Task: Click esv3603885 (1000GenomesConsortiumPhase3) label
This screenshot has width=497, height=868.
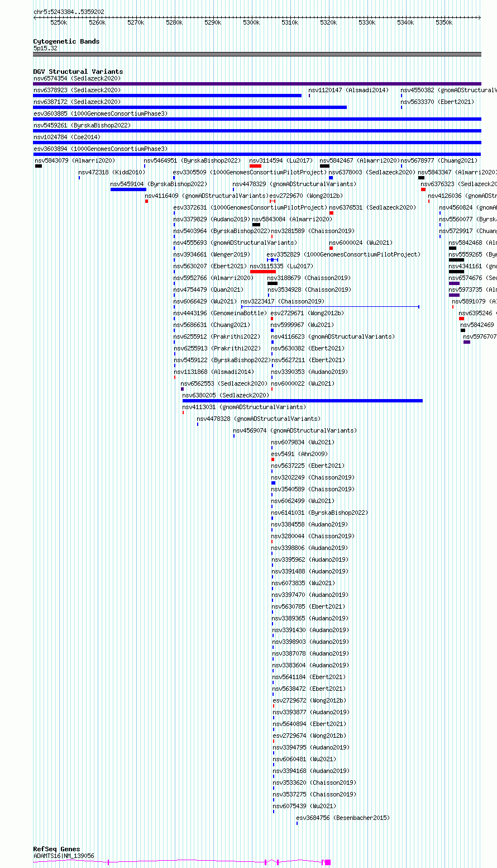Action: pyautogui.click(x=101, y=113)
